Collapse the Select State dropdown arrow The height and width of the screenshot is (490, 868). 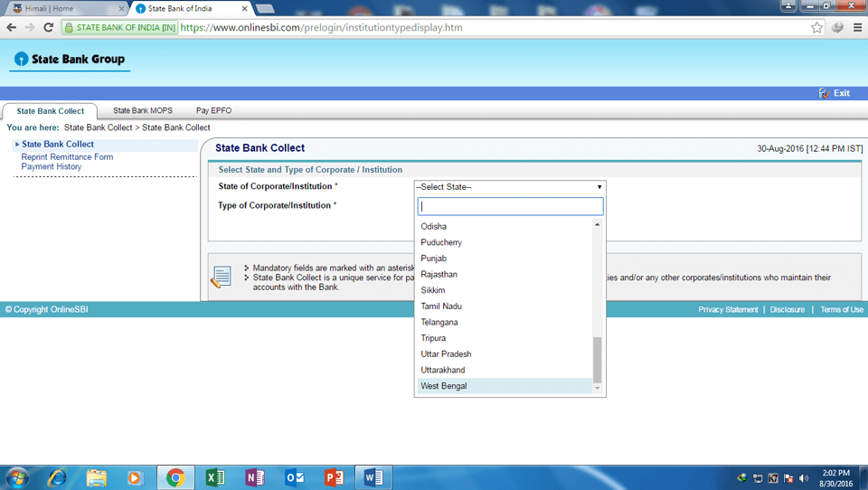pos(599,187)
